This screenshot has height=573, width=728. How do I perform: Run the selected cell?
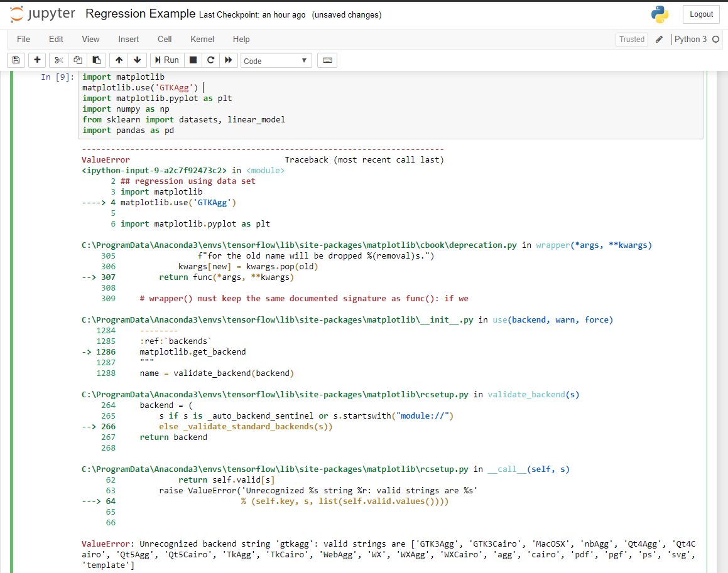(167, 60)
